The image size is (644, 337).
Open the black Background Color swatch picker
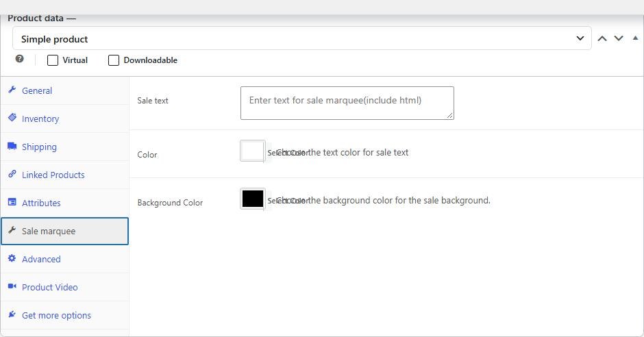tap(253, 199)
